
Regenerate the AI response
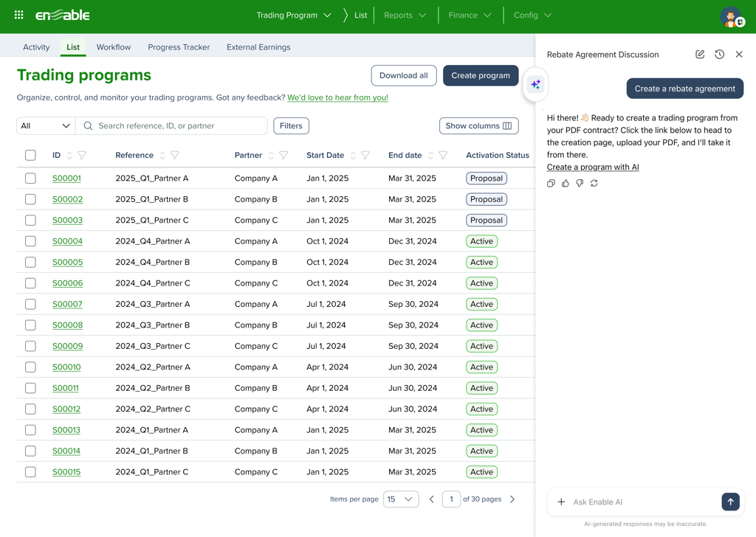[594, 183]
